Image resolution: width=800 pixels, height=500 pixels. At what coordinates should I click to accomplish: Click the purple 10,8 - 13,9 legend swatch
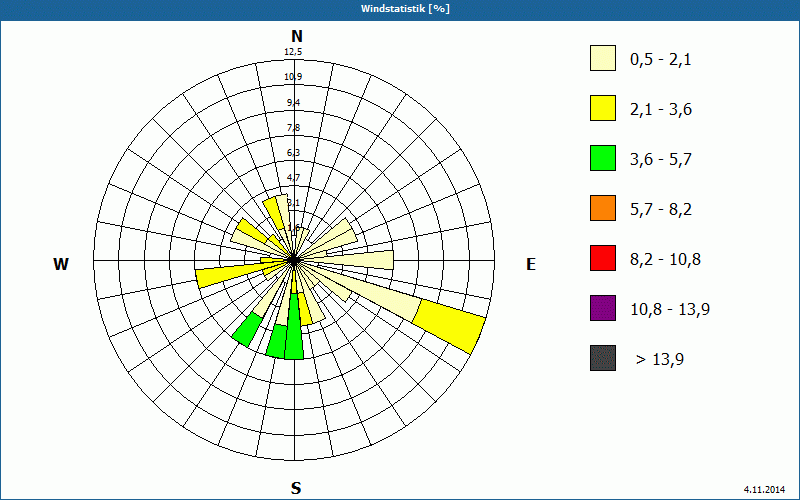(603, 308)
